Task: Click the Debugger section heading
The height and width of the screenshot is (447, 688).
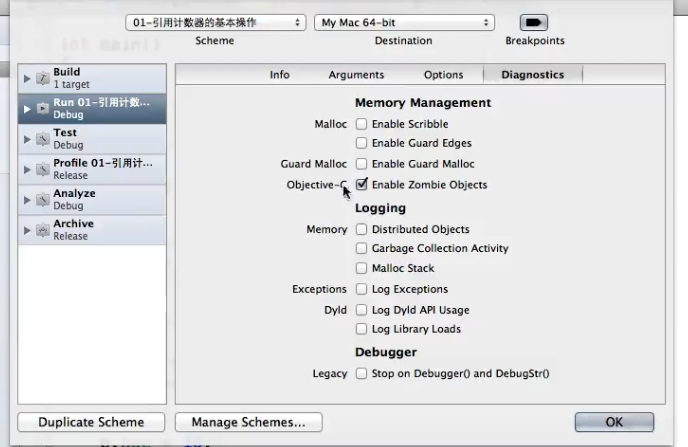Action: pyautogui.click(x=386, y=352)
